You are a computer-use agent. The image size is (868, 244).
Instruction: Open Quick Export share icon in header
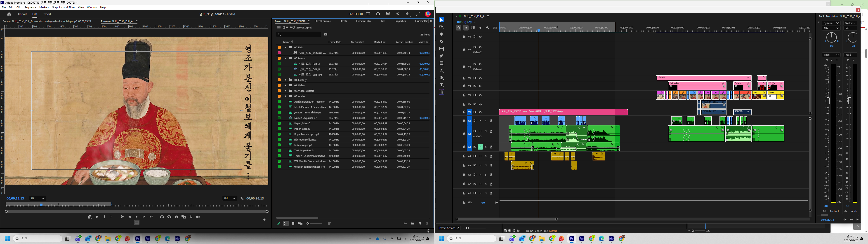(378, 14)
